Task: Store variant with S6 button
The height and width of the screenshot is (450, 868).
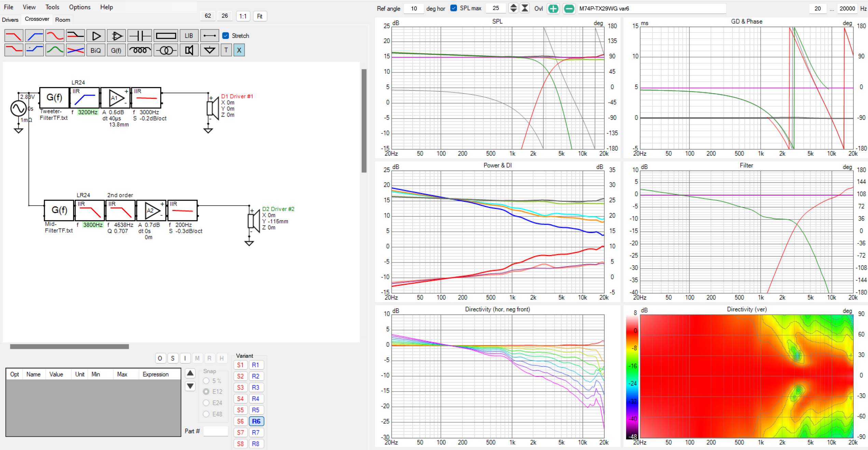Action: point(240,421)
